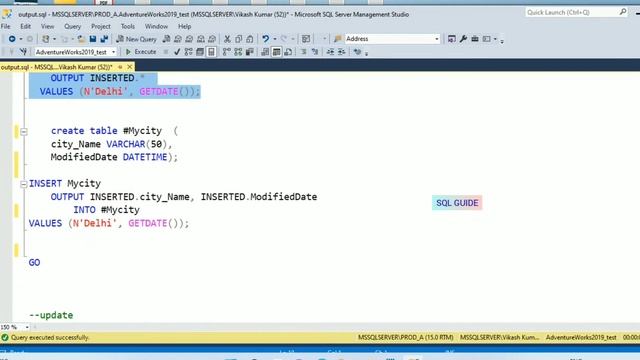
Task: Open the File menu
Action: tap(6, 27)
